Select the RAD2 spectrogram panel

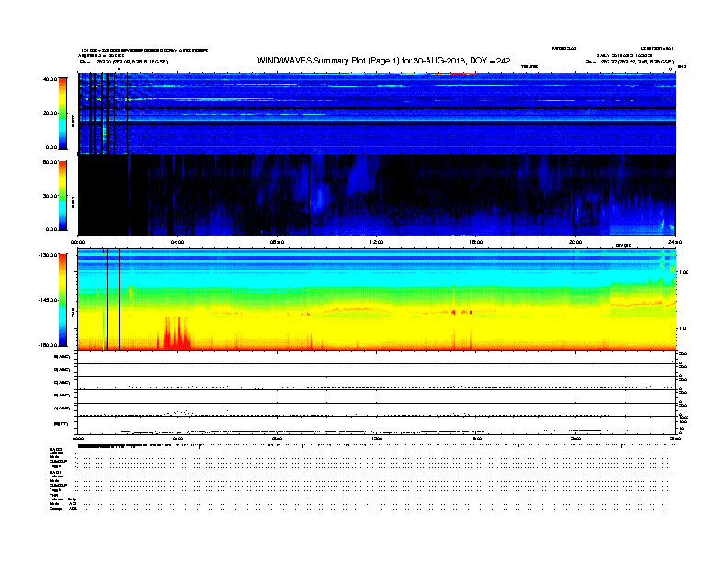click(x=376, y=113)
